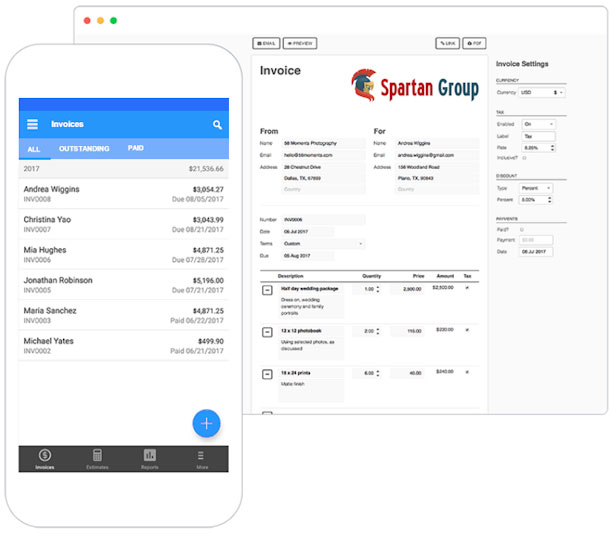Toggle tax on the Half day wedding package row
Viewport: 612px width, 534px height.
click(x=467, y=288)
